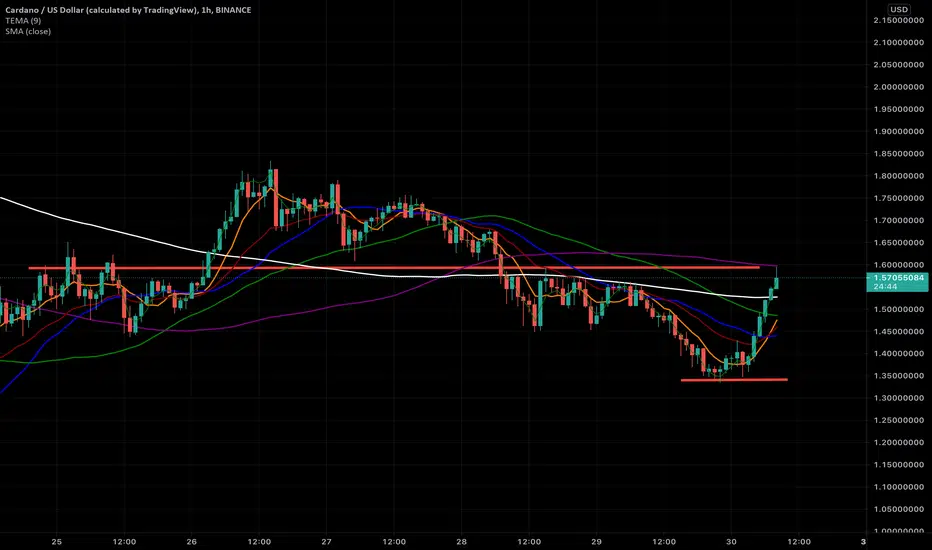Click the 2.15000000 price axis label
Screen dimensions: 932x550
pos(898,20)
